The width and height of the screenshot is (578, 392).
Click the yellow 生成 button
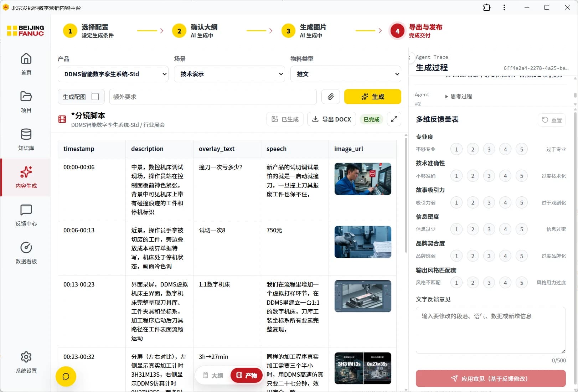(373, 97)
